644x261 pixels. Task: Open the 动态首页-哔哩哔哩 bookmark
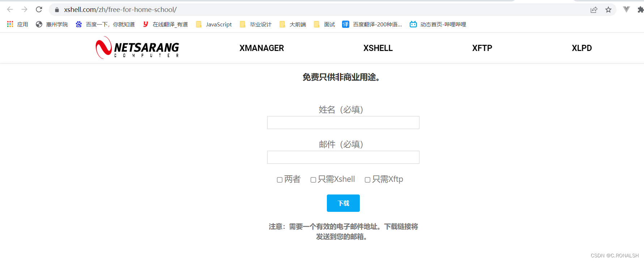tap(438, 24)
